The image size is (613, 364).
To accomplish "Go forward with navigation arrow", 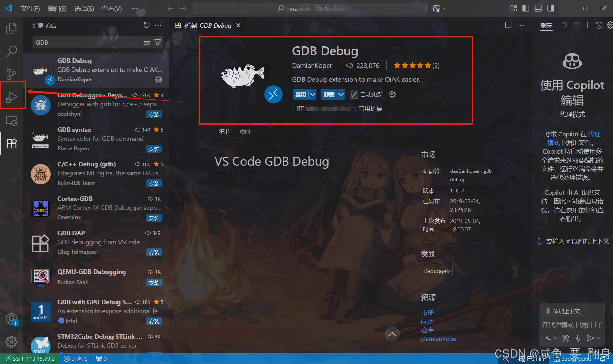I will (183, 8).
